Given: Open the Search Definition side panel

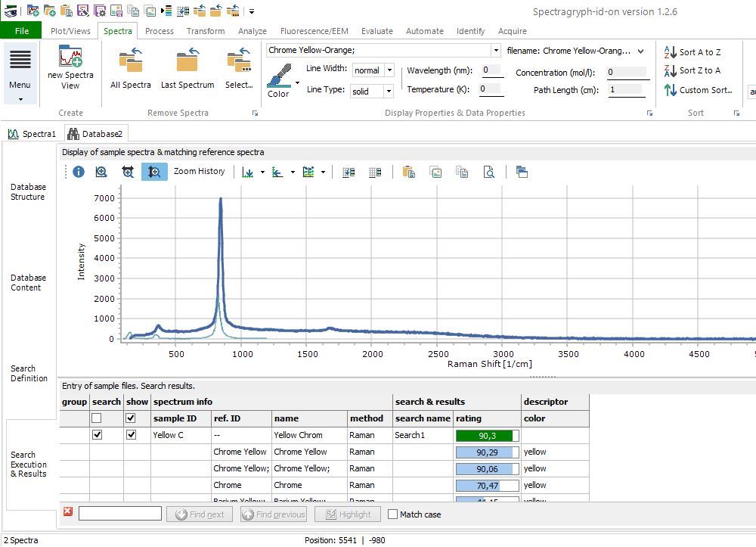Looking at the screenshot, I should point(29,374).
